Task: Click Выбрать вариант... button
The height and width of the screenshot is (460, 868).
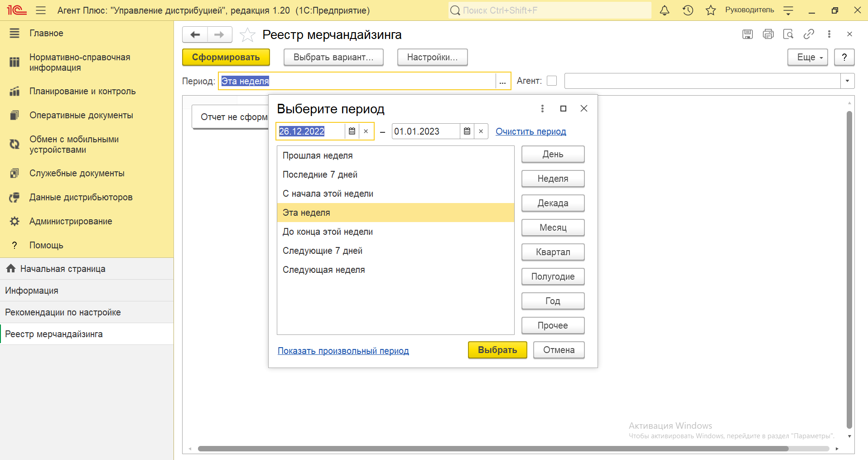Action: [333, 57]
